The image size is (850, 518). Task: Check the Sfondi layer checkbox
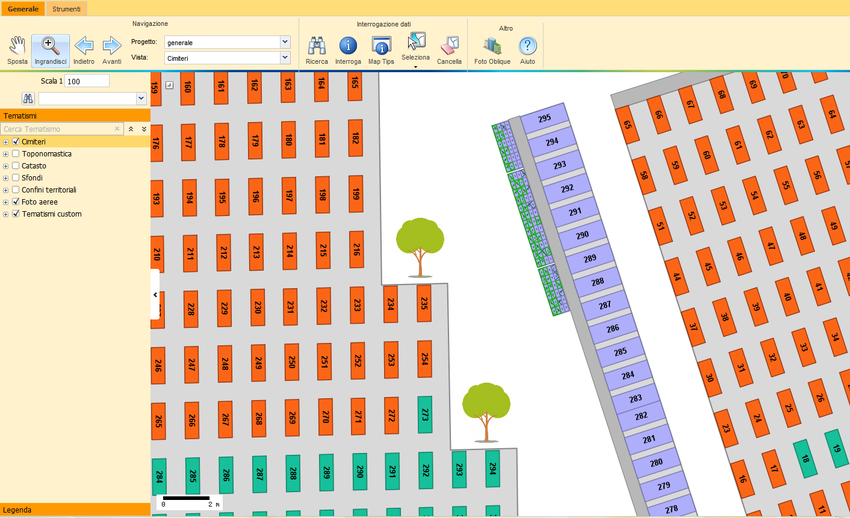pos(16,177)
